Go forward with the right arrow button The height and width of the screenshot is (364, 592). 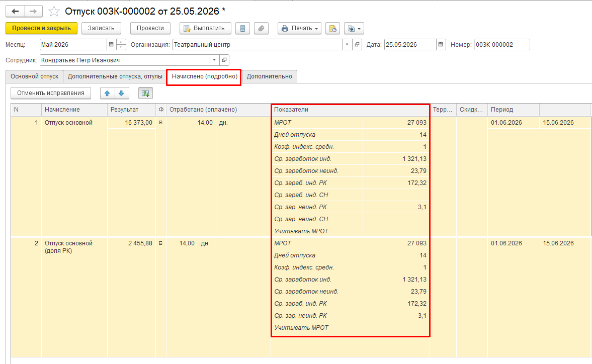pyautogui.click(x=33, y=12)
